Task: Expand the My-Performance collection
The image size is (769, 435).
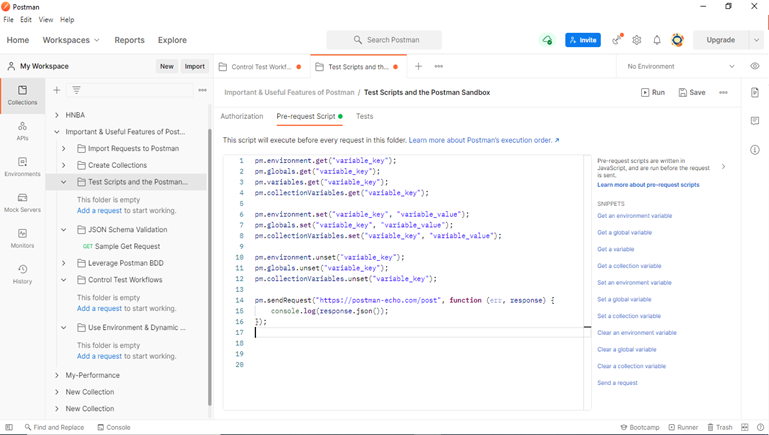Action: [57, 375]
